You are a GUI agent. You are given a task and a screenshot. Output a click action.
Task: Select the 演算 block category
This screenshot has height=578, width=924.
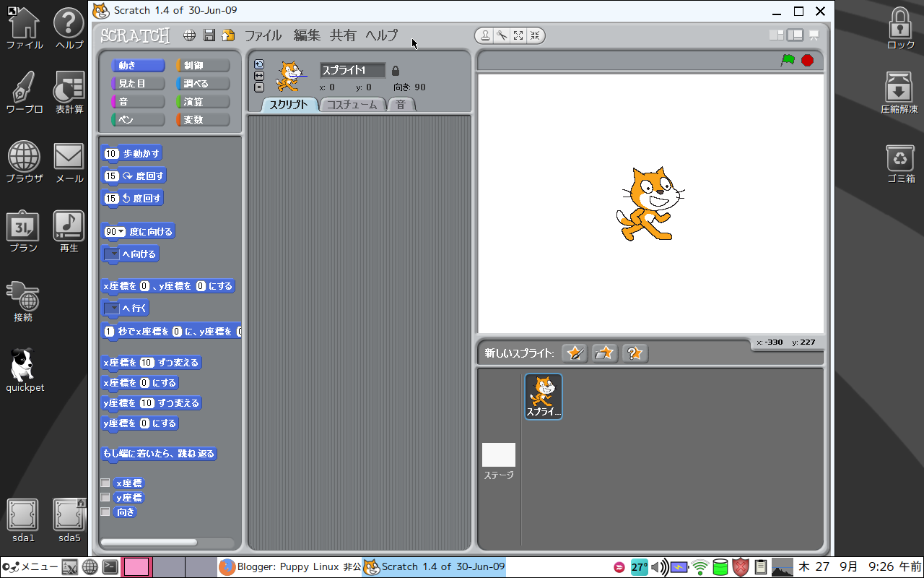click(203, 102)
